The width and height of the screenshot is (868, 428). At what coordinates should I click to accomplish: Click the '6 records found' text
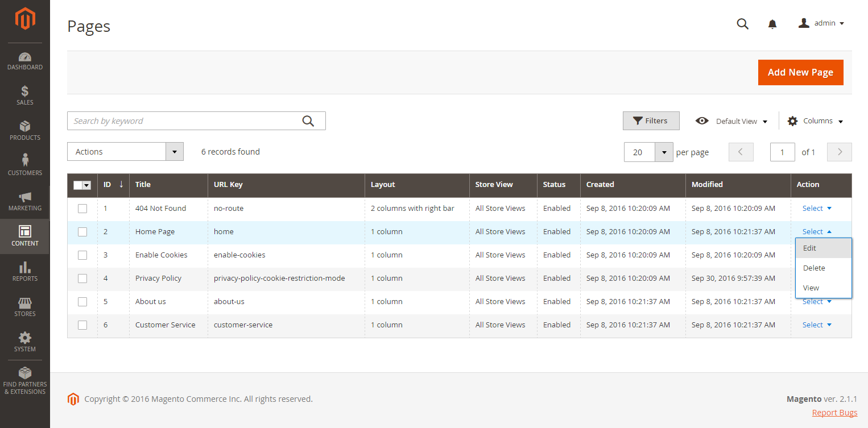tap(230, 152)
